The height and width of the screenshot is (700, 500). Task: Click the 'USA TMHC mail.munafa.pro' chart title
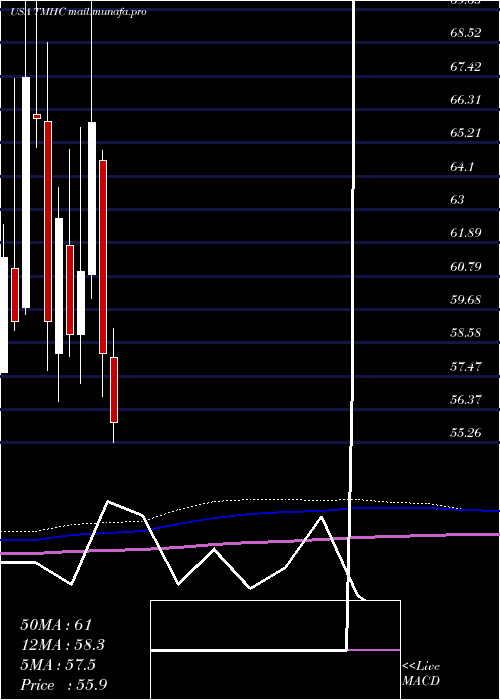pos(79,12)
